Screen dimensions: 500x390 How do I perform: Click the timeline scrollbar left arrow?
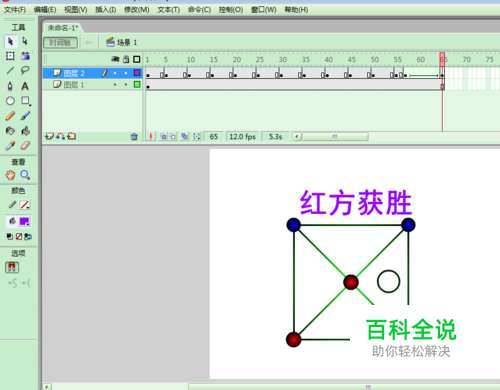pos(297,136)
